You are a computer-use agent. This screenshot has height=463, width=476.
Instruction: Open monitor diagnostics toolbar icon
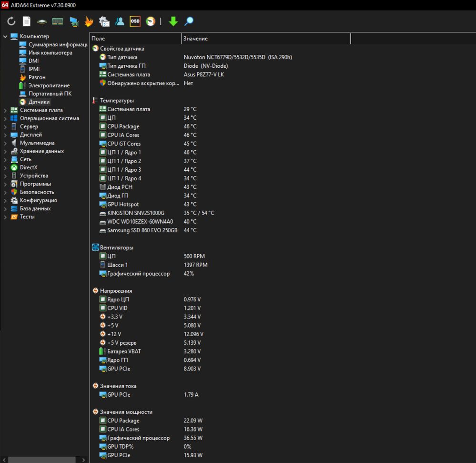click(x=74, y=21)
